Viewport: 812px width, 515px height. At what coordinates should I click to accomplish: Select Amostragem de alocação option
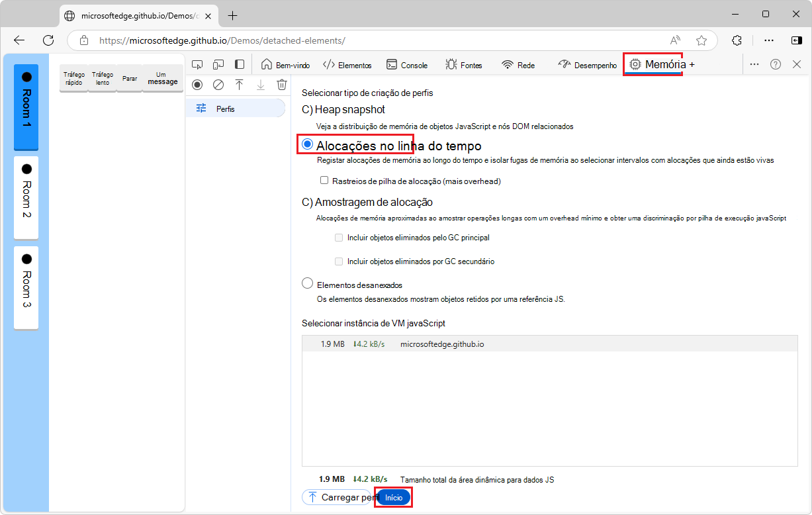tap(367, 202)
